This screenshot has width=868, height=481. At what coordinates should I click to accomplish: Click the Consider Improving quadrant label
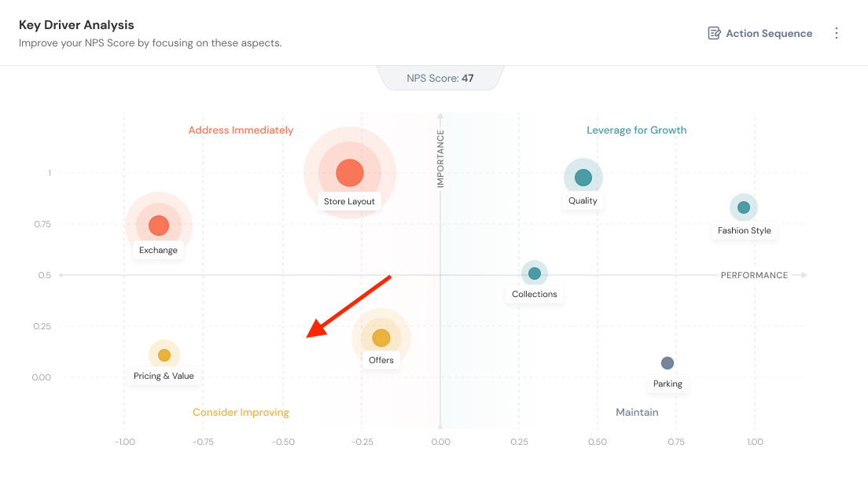click(x=241, y=413)
